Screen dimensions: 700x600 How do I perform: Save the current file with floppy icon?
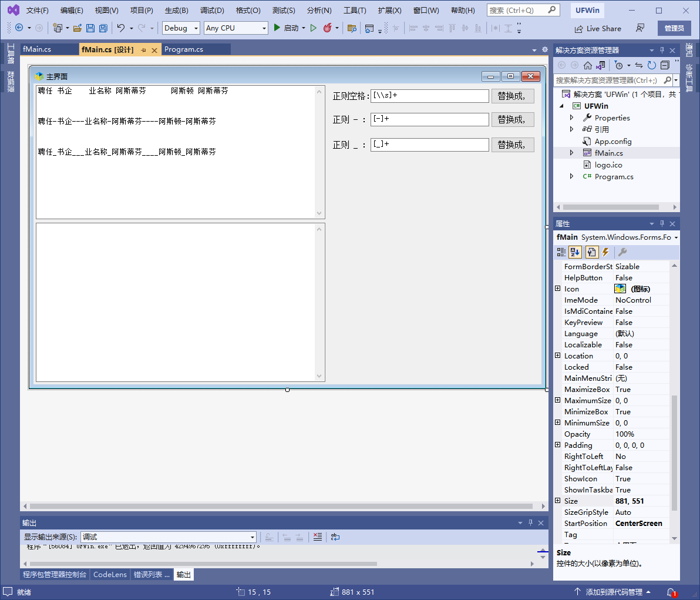pos(90,28)
